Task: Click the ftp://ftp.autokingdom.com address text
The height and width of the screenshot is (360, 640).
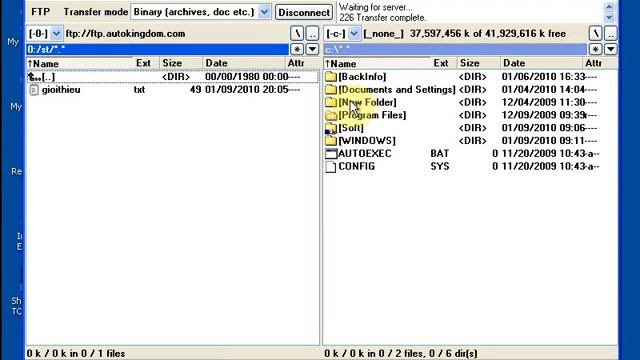Action: (x=126, y=33)
